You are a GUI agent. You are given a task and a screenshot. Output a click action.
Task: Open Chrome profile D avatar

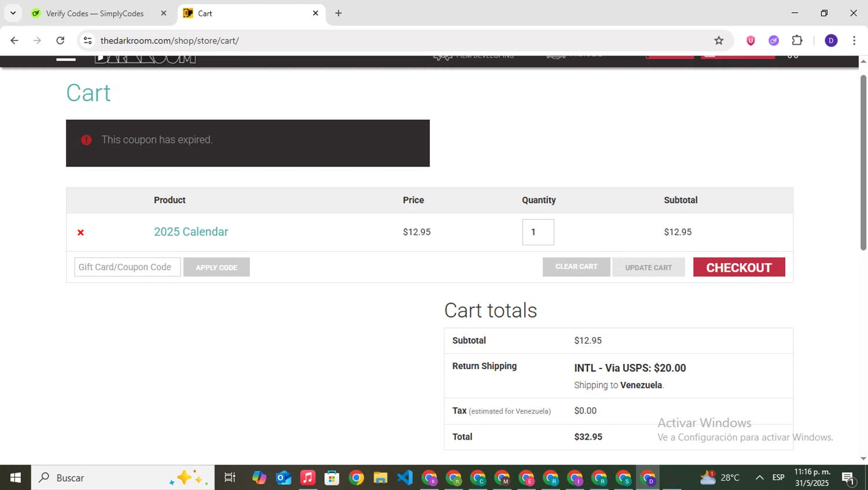coord(831,40)
